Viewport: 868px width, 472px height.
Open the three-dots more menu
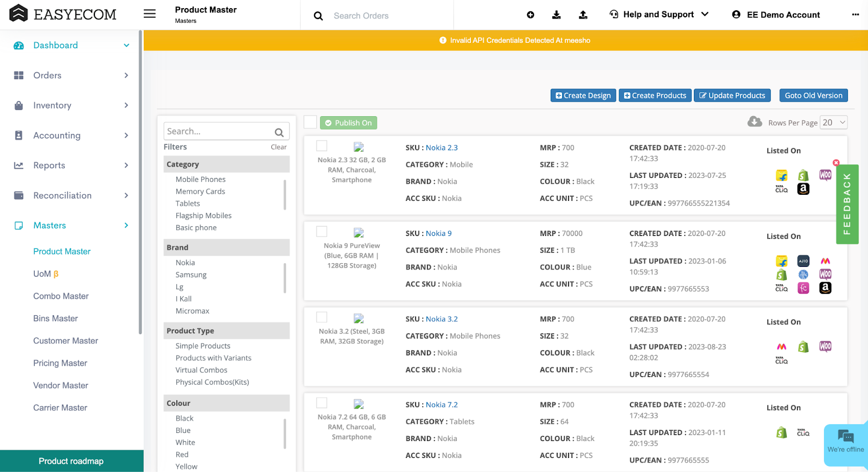[x=856, y=15]
